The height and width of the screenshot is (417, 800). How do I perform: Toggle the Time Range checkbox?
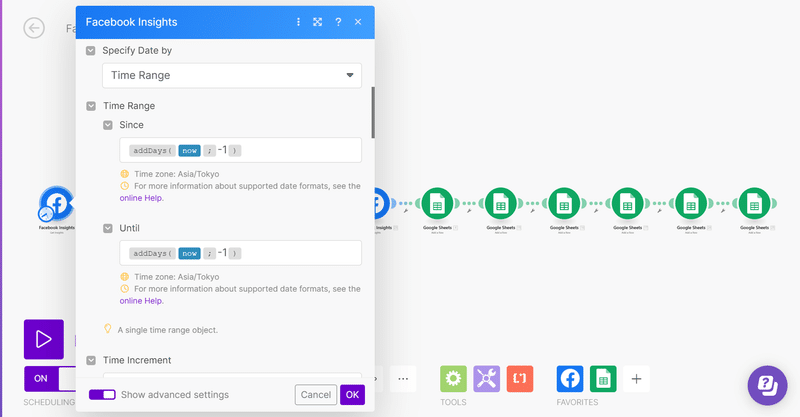(91, 106)
